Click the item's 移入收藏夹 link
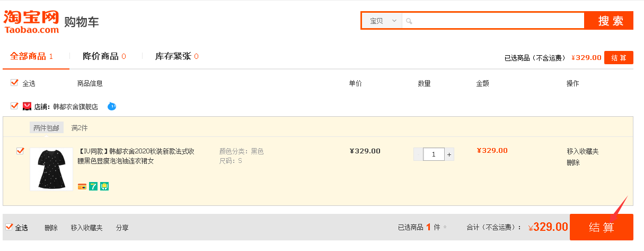The height and width of the screenshot is (251, 644). point(583,151)
